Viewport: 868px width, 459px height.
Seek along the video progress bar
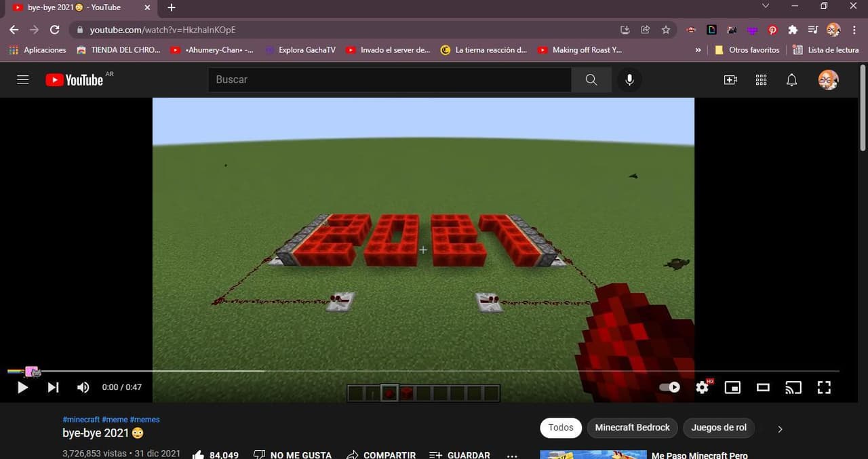(x=423, y=372)
